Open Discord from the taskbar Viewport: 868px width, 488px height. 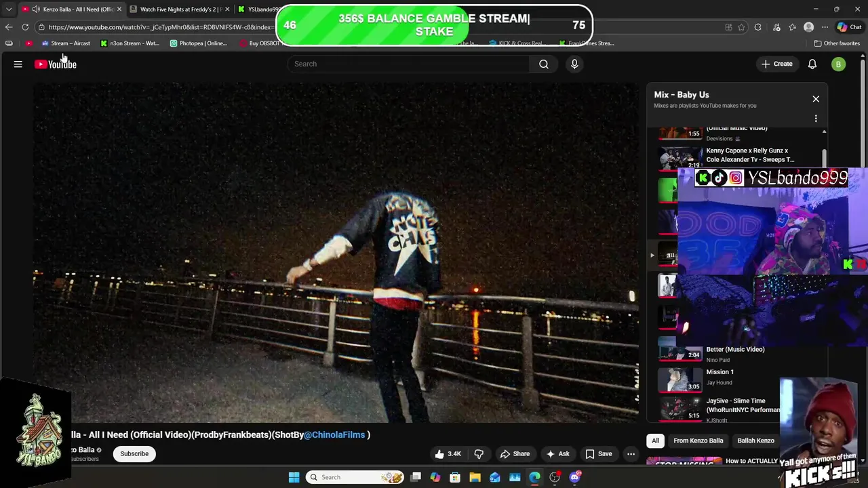click(x=575, y=477)
